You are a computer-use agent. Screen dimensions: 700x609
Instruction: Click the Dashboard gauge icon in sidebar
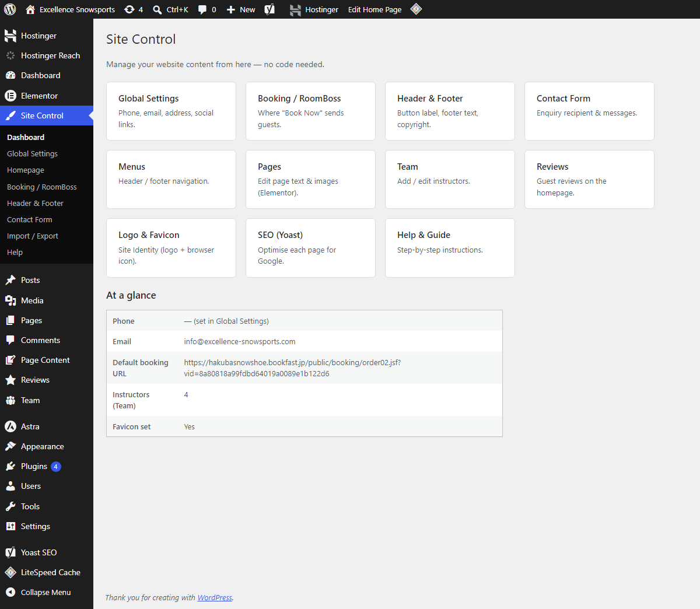point(10,75)
